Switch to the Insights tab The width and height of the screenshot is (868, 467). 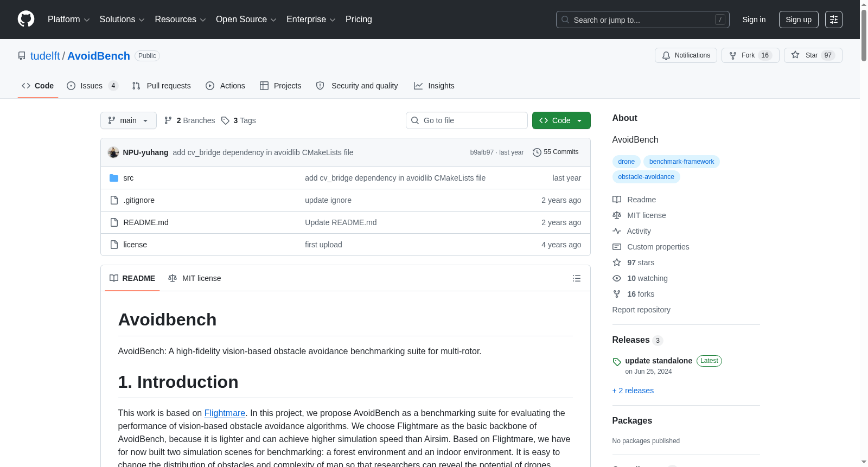pyautogui.click(x=434, y=86)
